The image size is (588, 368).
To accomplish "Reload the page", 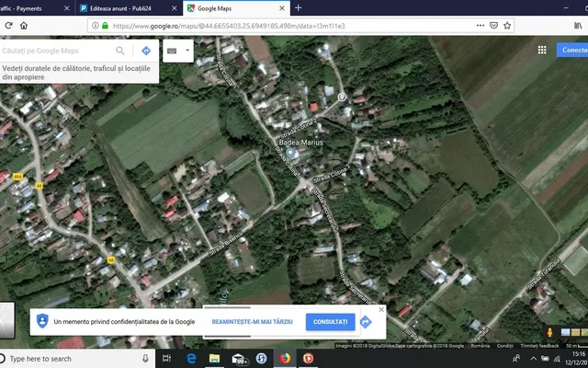I will (8, 26).
